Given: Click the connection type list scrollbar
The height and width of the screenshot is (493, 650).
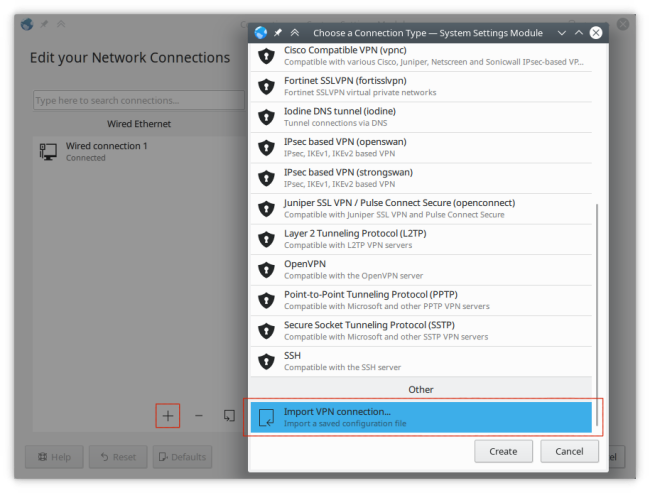Looking at the screenshot, I should click(x=597, y=314).
